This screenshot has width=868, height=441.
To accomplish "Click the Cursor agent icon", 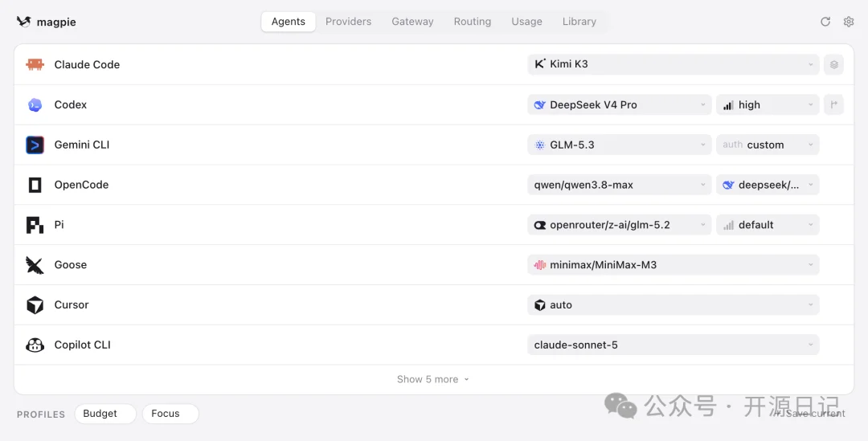I will point(35,305).
